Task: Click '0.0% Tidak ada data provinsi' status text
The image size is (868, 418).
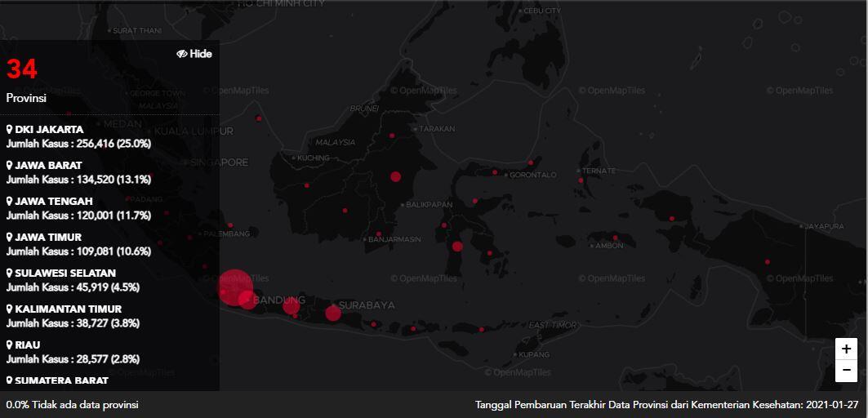Action: [x=73, y=405]
